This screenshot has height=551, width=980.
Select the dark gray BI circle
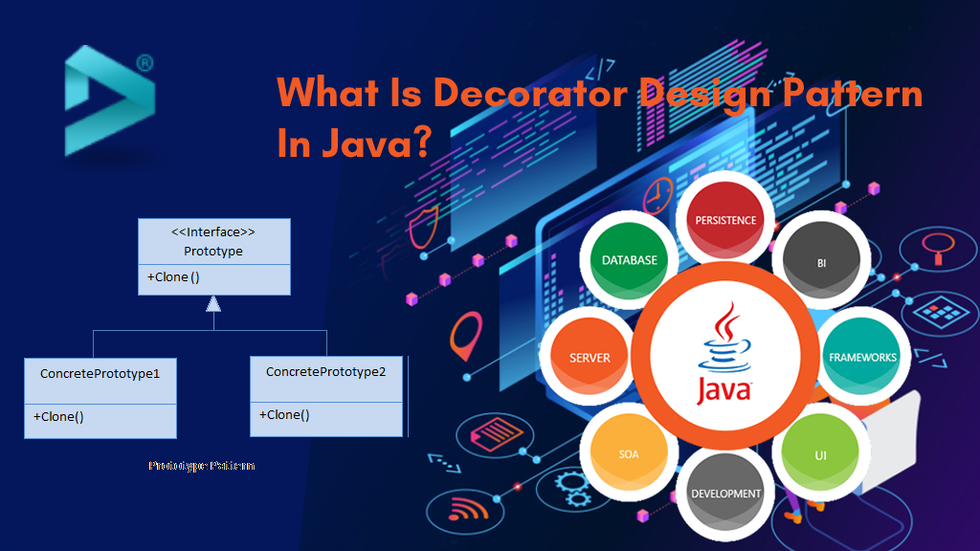pyautogui.click(x=821, y=262)
